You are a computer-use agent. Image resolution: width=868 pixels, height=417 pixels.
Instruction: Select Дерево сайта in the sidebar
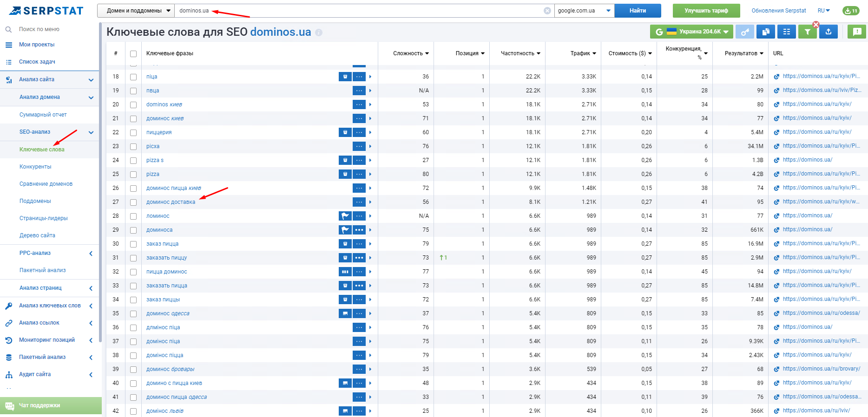pyautogui.click(x=37, y=235)
